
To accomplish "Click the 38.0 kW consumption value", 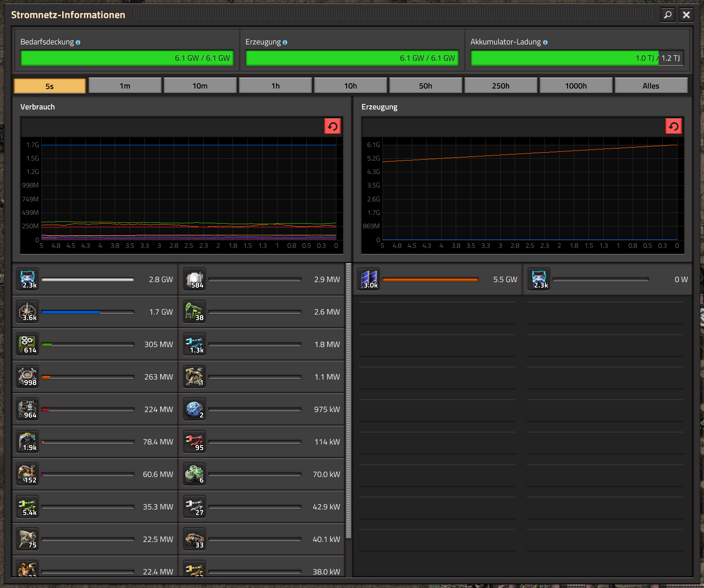I will click(x=326, y=572).
